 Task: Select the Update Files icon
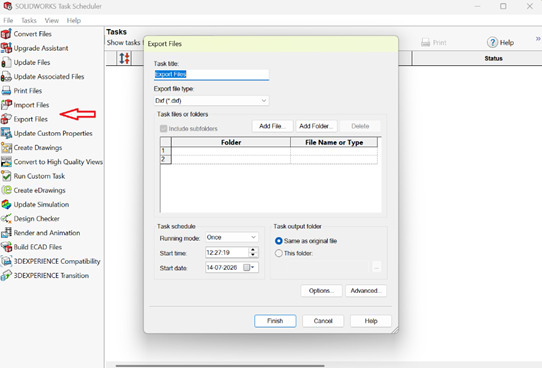pos(6,63)
